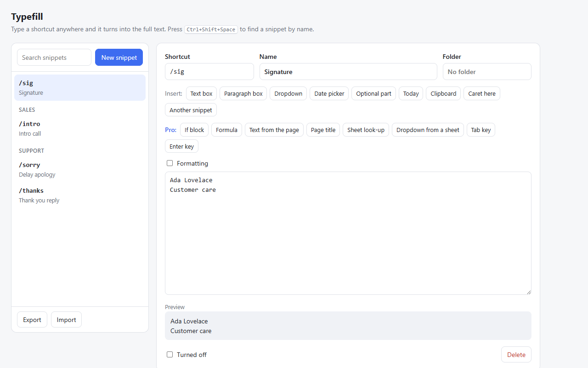Insert the Page title token
Image resolution: width=588 pixels, height=368 pixels.
[323, 130]
